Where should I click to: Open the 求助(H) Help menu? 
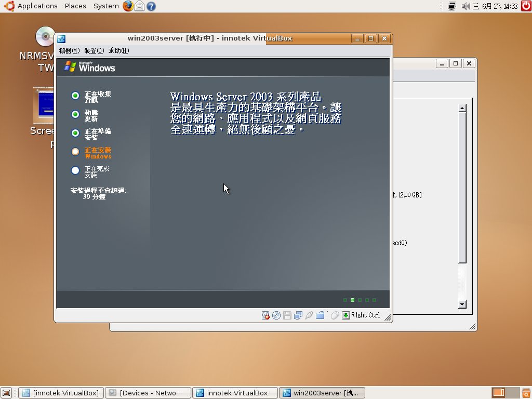(119, 50)
